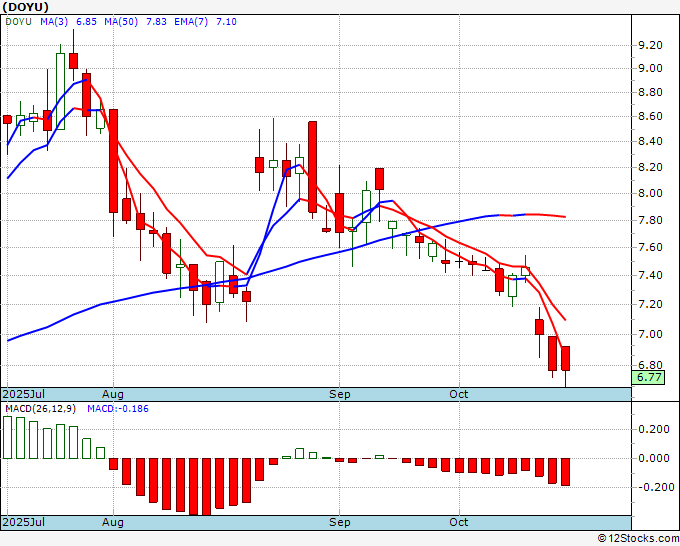Click the DOYU legend label

[19, 22]
